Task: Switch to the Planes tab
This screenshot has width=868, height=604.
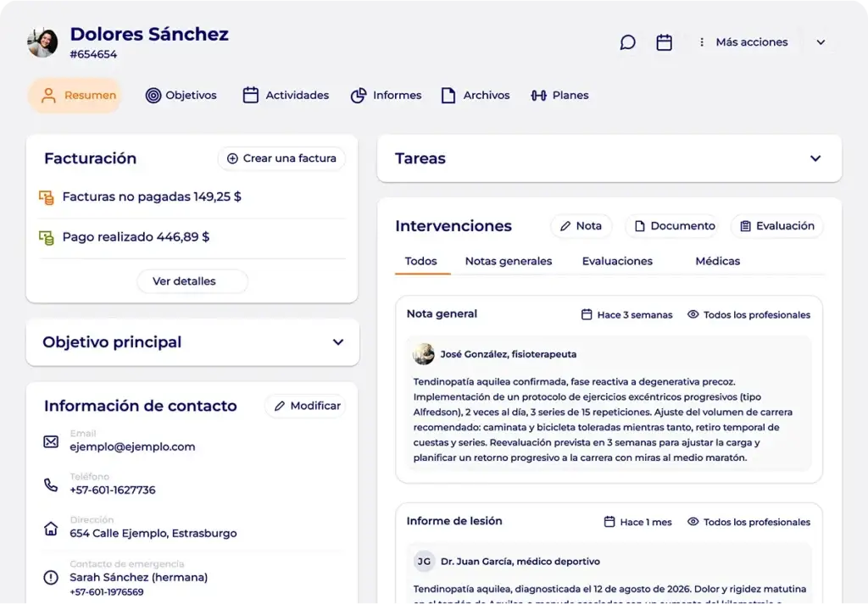Action: [559, 95]
